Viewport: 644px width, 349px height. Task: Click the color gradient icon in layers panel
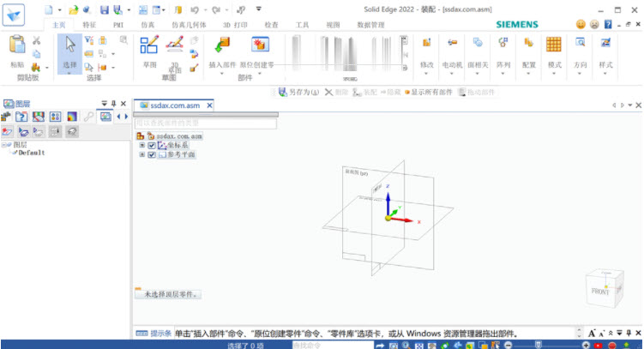tap(72, 117)
